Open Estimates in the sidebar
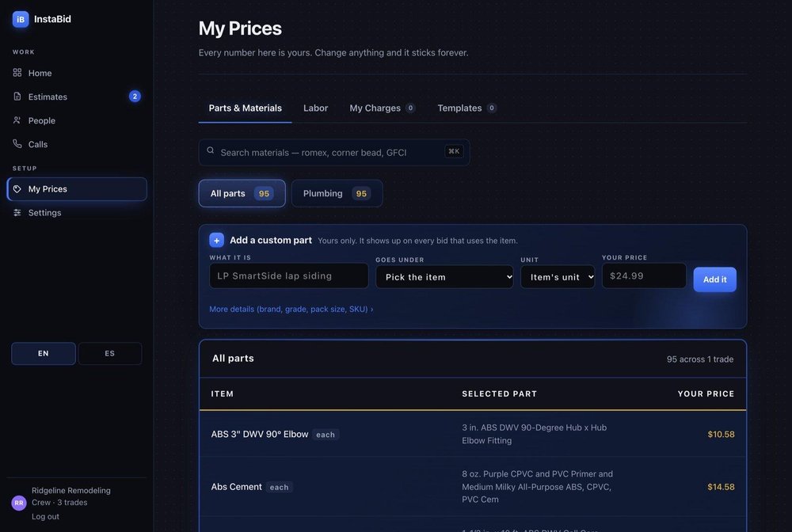Image resolution: width=792 pixels, height=532 pixels. pos(77,97)
